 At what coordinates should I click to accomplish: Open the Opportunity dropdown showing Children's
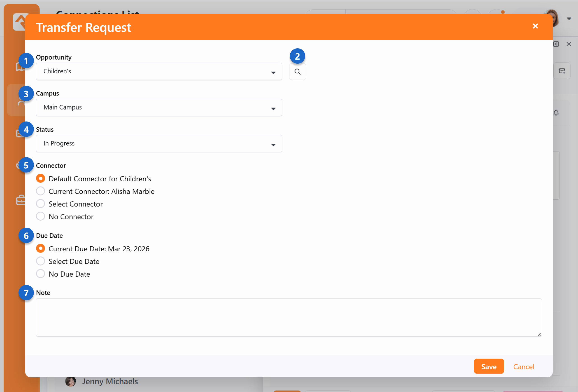coord(159,71)
